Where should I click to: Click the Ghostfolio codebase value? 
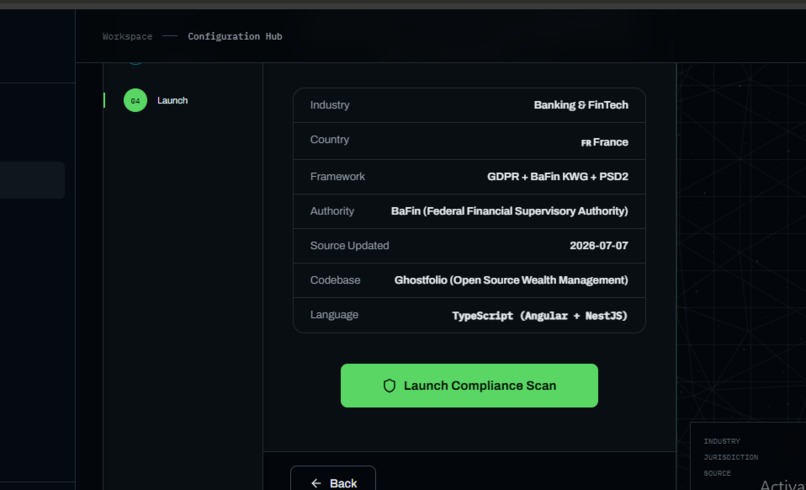tap(511, 280)
